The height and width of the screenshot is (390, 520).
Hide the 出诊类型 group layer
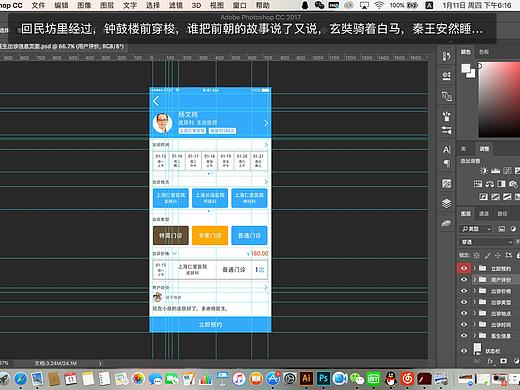coord(464,302)
